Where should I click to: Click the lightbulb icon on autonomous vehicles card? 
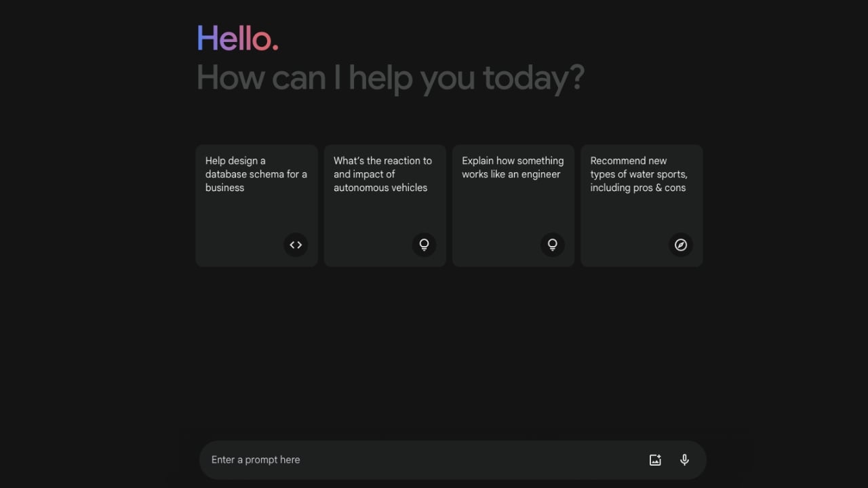(x=424, y=245)
